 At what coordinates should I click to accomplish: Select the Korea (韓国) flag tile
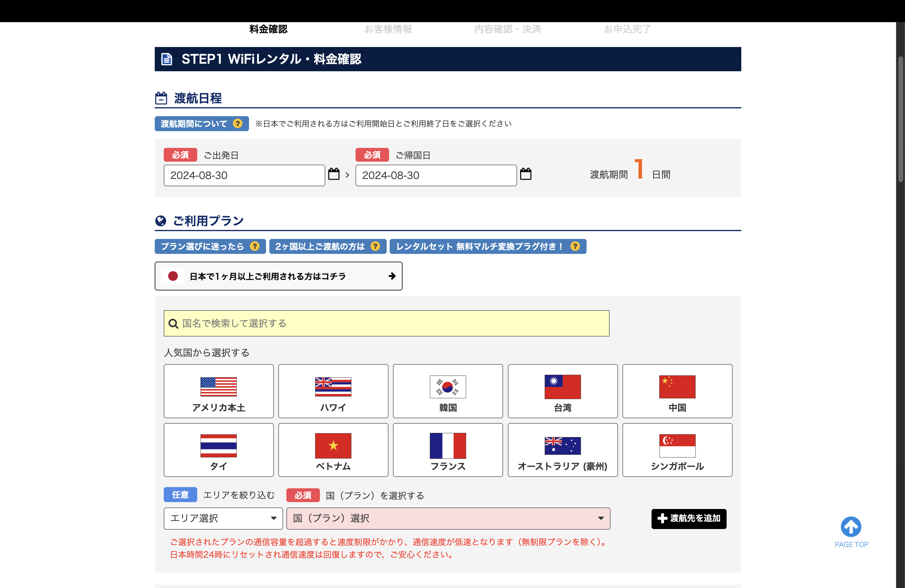click(x=447, y=391)
